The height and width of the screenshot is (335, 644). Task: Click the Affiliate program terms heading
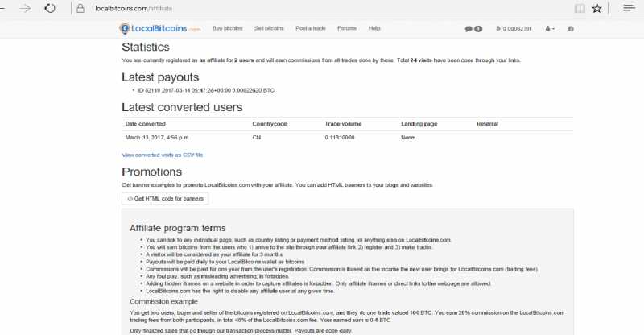click(x=177, y=228)
